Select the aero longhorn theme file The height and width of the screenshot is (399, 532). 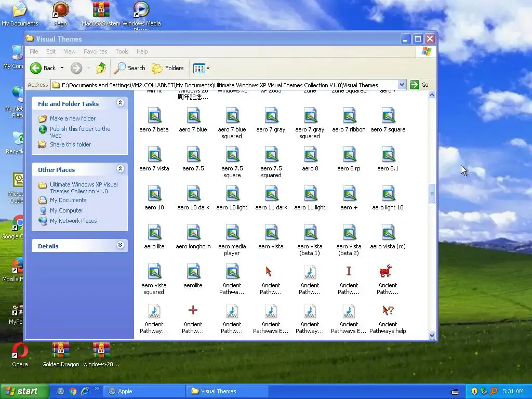(x=193, y=237)
